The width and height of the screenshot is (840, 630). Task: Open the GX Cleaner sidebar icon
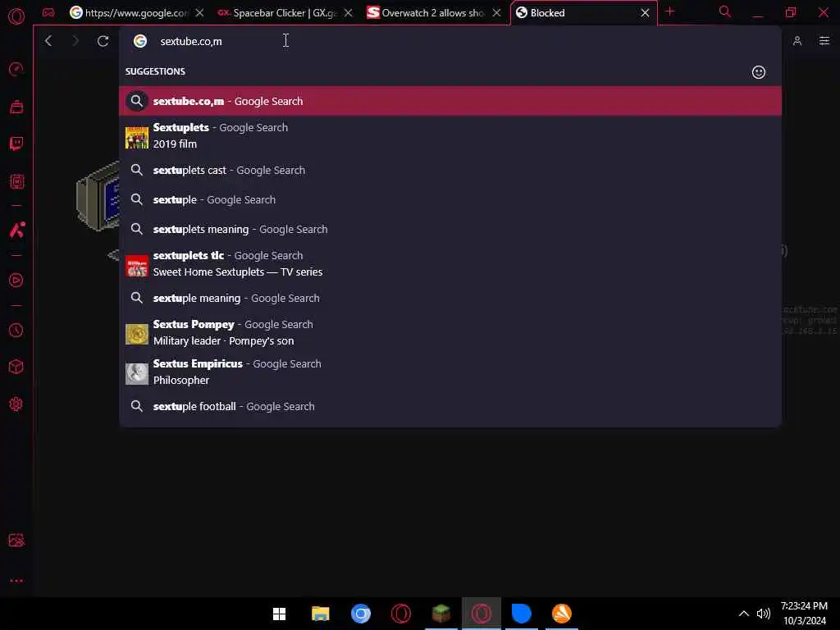(16, 107)
